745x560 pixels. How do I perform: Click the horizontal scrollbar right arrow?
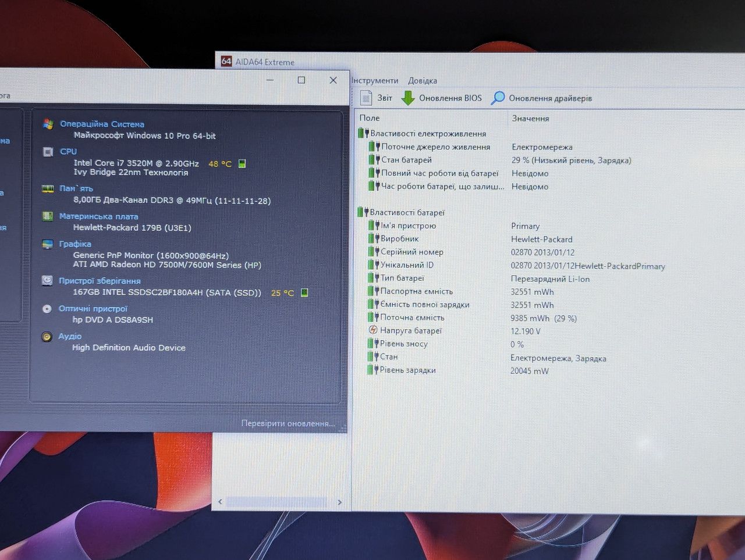[x=339, y=502]
